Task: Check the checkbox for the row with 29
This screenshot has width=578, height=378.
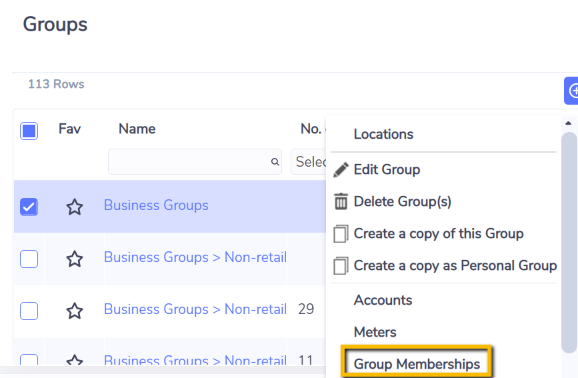Action: (x=29, y=311)
